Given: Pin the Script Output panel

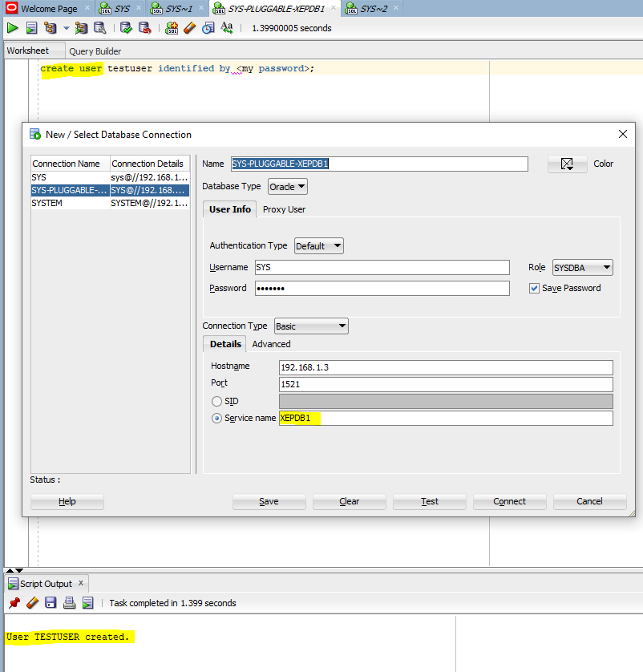Looking at the screenshot, I should [x=14, y=602].
